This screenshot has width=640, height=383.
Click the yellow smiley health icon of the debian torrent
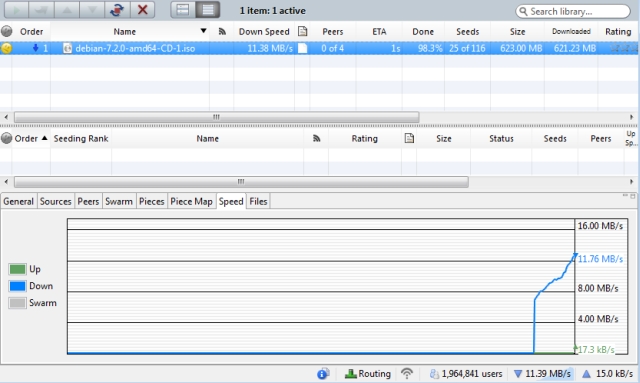(6, 48)
